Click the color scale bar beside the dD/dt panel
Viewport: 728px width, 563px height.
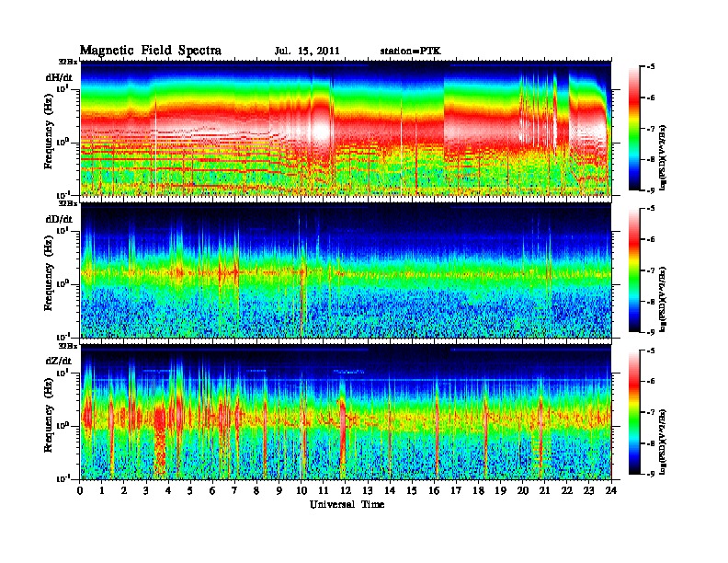634,270
